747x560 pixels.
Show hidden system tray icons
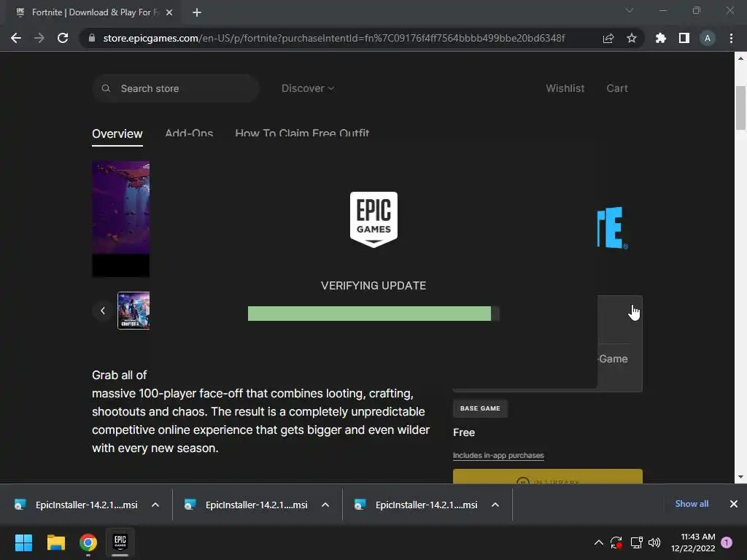tap(599, 542)
